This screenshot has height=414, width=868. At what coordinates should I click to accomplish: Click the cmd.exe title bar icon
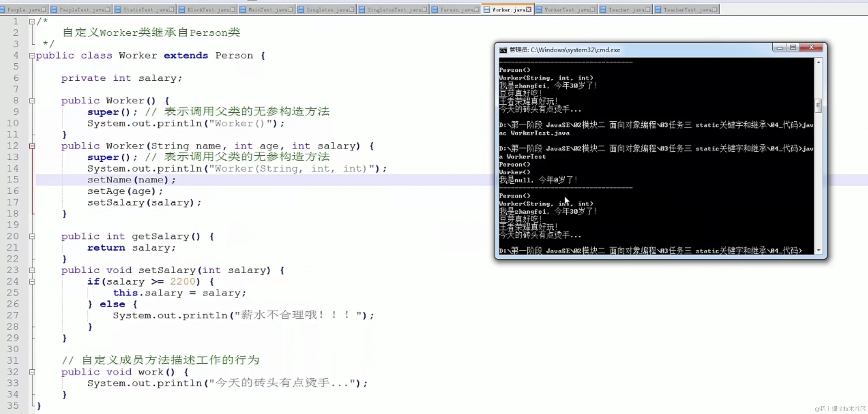[x=503, y=50]
